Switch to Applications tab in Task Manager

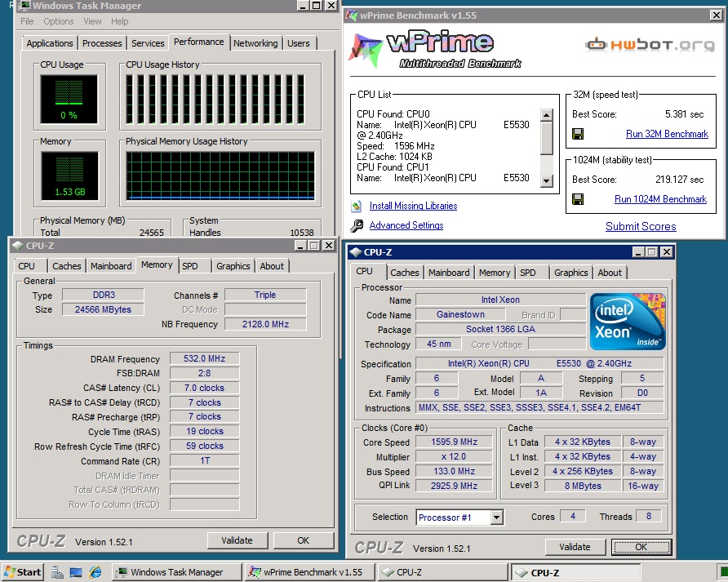coord(50,43)
